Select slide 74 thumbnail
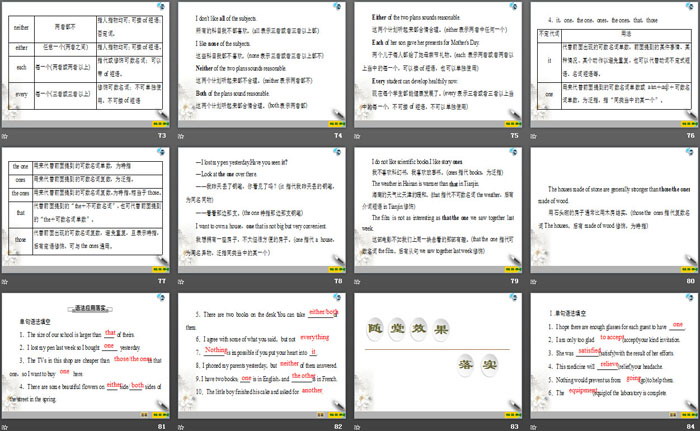Screen dimensions: 700x431 tap(262, 64)
